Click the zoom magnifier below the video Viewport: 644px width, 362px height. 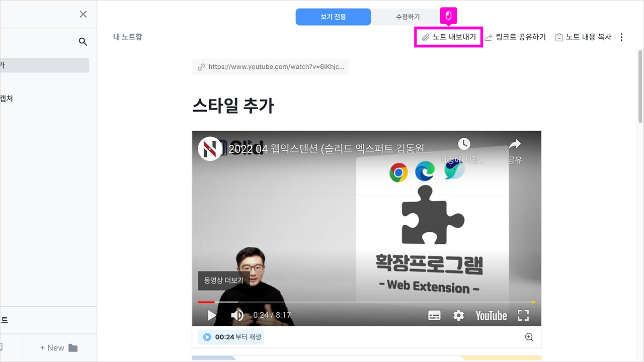[529, 337]
